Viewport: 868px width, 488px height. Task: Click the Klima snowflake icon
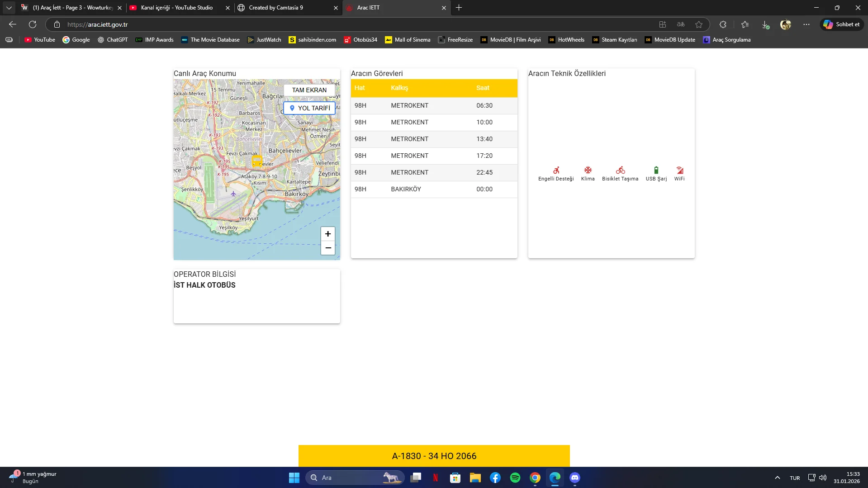tap(588, 170)
